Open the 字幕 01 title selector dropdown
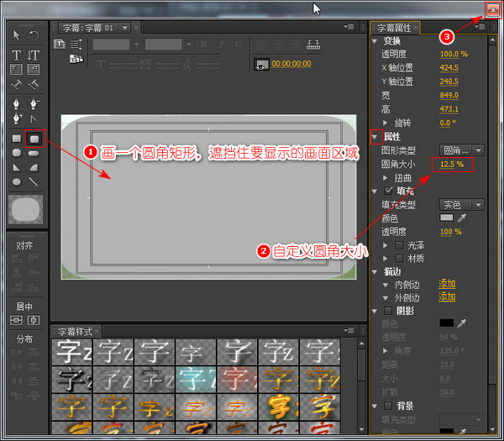 pos(124,28)
